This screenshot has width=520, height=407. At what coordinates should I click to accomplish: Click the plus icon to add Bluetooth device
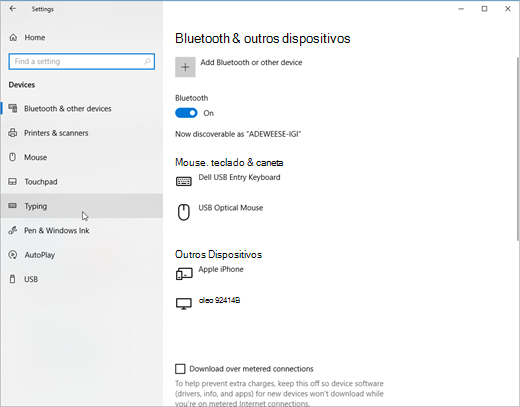tap(185, 67)
